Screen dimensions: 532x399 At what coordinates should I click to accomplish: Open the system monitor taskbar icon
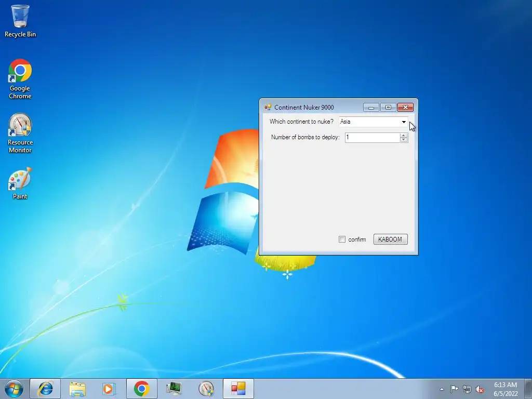pos(174,389)
